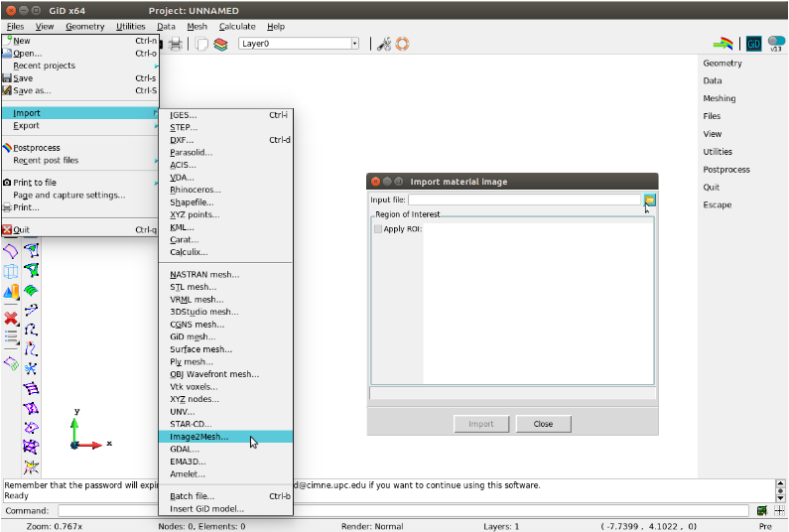
Task: Click Meshing in the right side panel
Action: point(720,98)
